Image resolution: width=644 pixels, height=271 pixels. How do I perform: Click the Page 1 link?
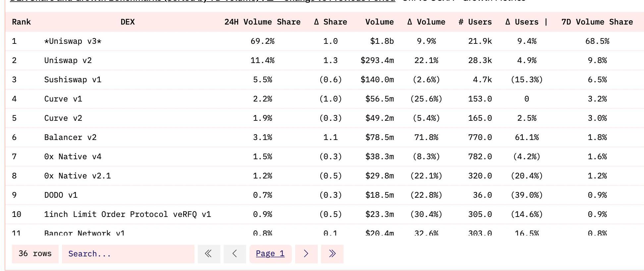(270, 254)
